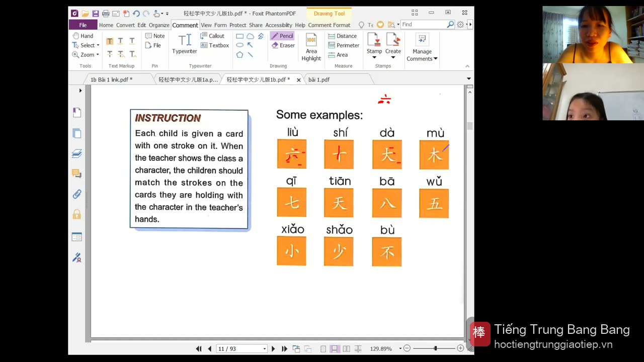Switch to the Protect ribbon tab
The height and width of the screenshot is (362, 644).
point(238,25)
